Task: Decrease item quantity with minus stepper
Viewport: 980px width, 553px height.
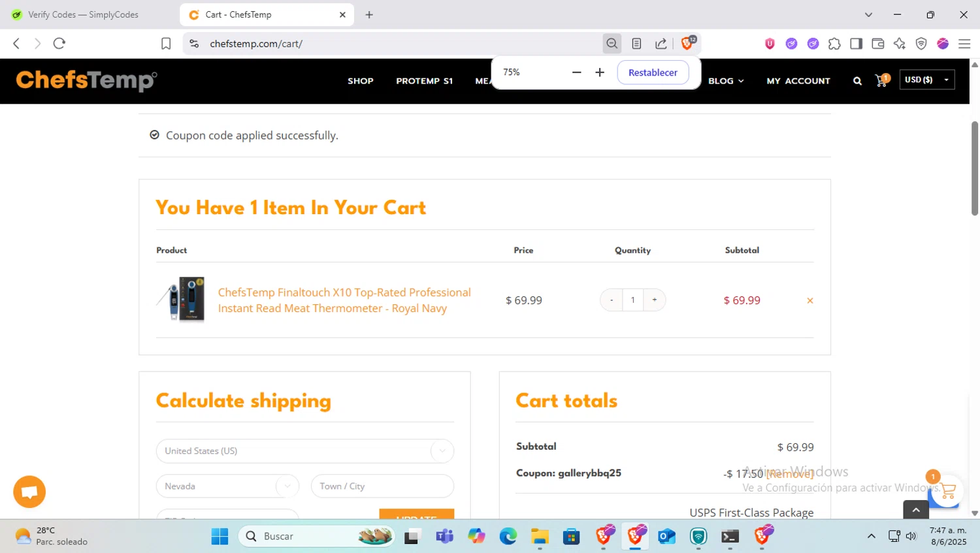Action: click(612, 300)
